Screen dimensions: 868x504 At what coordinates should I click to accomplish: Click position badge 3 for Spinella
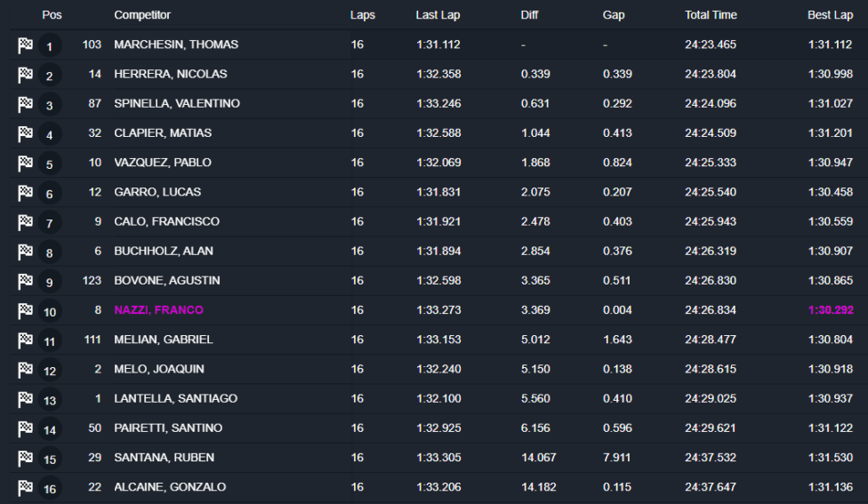click(x=50, y=105)
